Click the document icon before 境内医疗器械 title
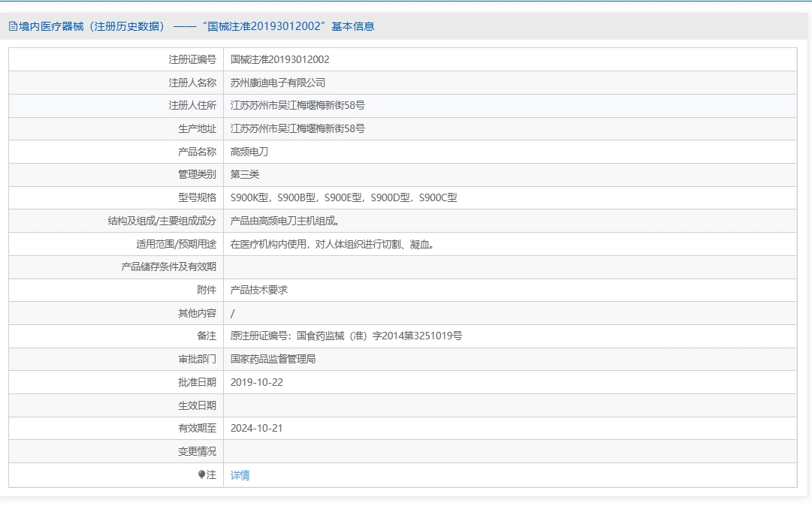The height and width of the screenshot is (506, 812). click(x=13, y=26)
